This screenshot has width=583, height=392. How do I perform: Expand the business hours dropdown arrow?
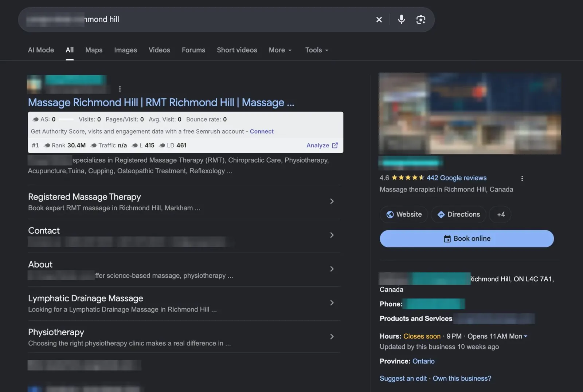525,336
